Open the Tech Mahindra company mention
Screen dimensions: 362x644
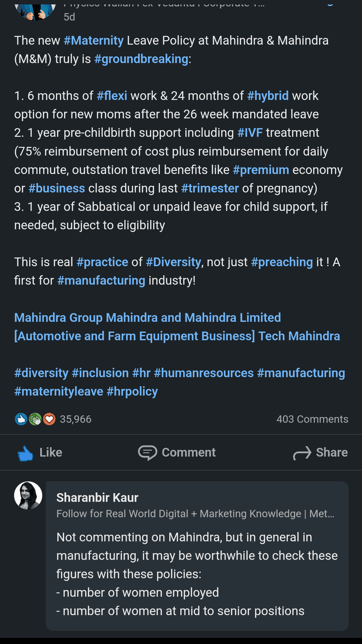[299, 336]
